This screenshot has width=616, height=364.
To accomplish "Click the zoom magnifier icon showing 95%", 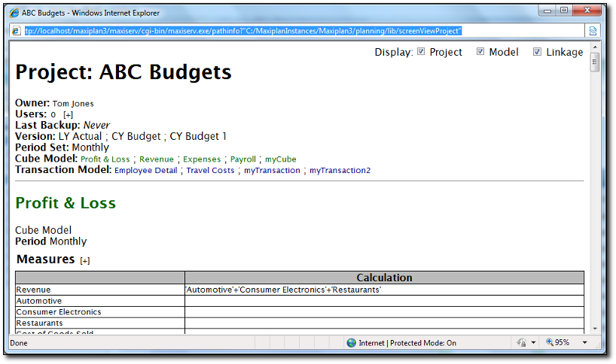I will [550, 343].
